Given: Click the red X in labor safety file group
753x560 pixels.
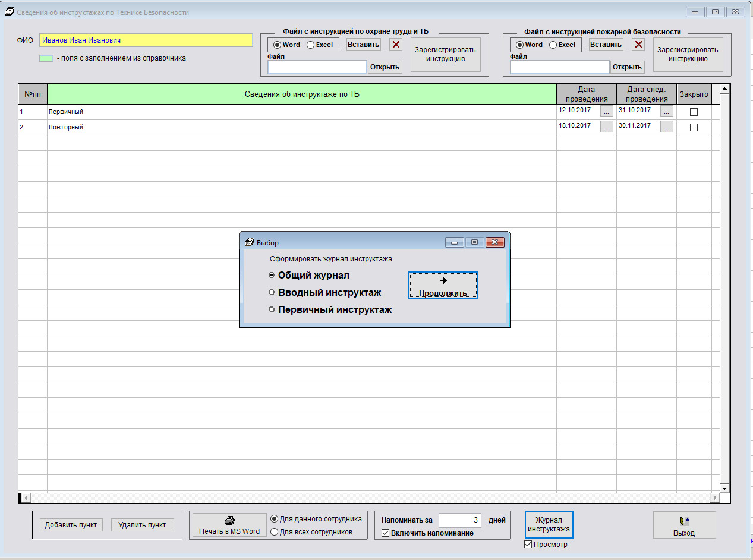Looking at the screenshot, I should (396, 45).
